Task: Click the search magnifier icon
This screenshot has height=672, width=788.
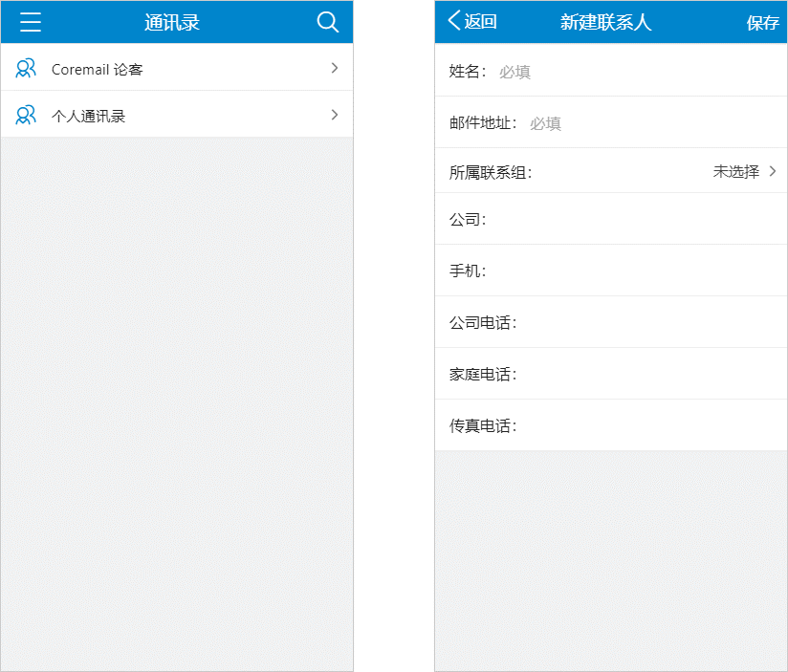Action: click(328, 22)
